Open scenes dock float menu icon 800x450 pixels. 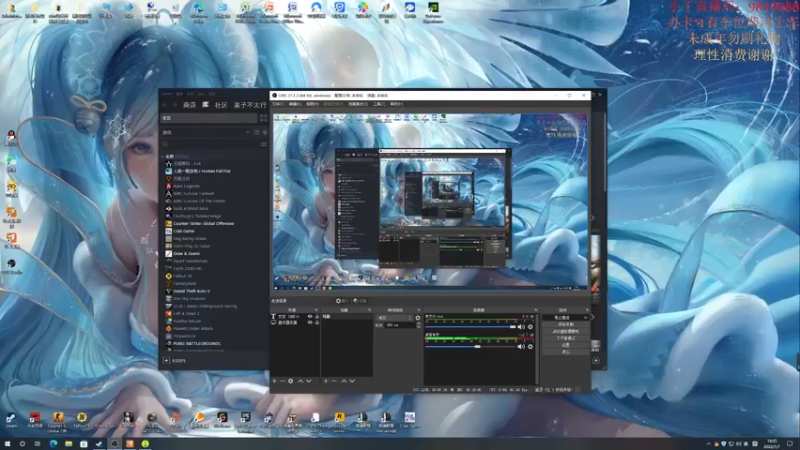(x=369, y=310)
